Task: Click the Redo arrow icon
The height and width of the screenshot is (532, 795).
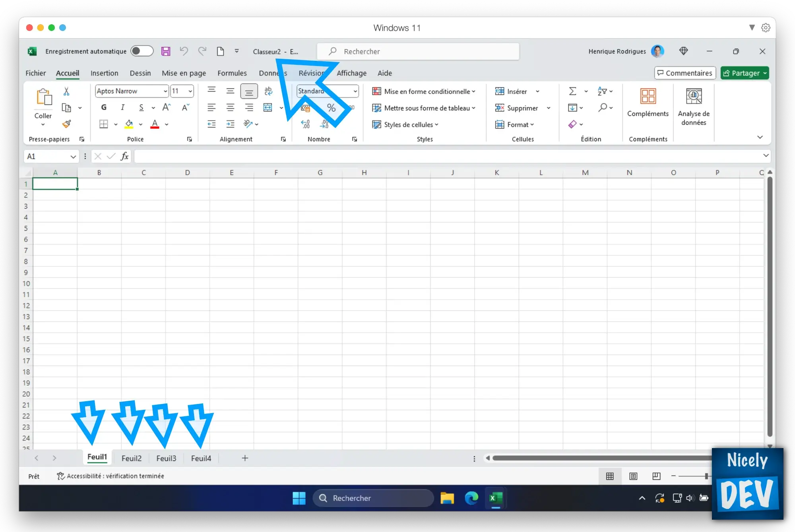Action: [x=202, y=51]
